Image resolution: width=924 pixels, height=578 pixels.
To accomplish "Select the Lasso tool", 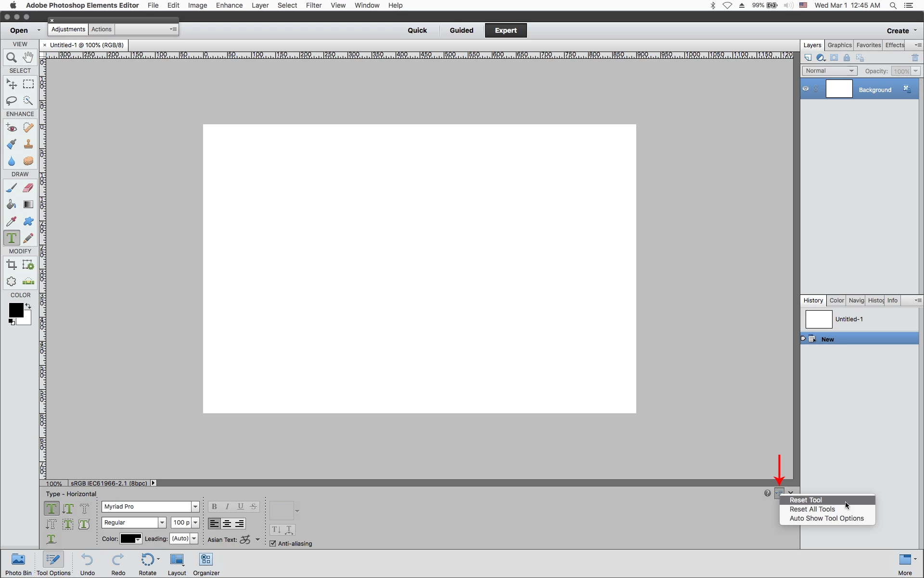I will [12, 101].
